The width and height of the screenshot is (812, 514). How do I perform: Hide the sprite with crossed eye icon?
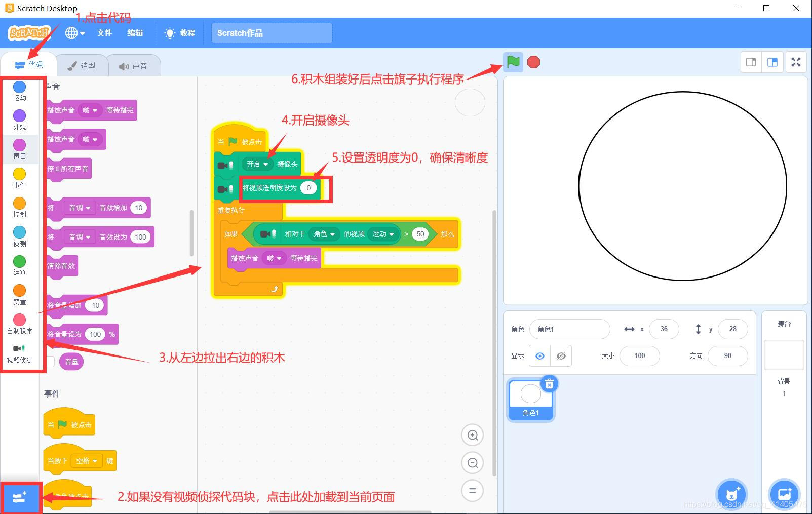pyautogui.click(x=561, y=356)
